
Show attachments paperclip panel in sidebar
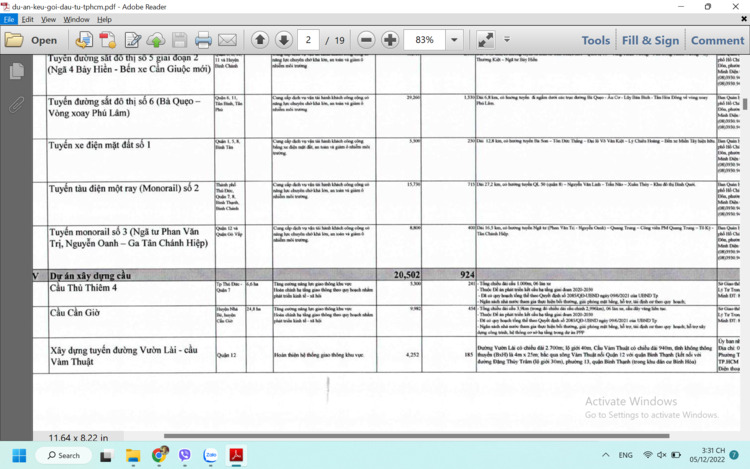click(x=16, y=105)
